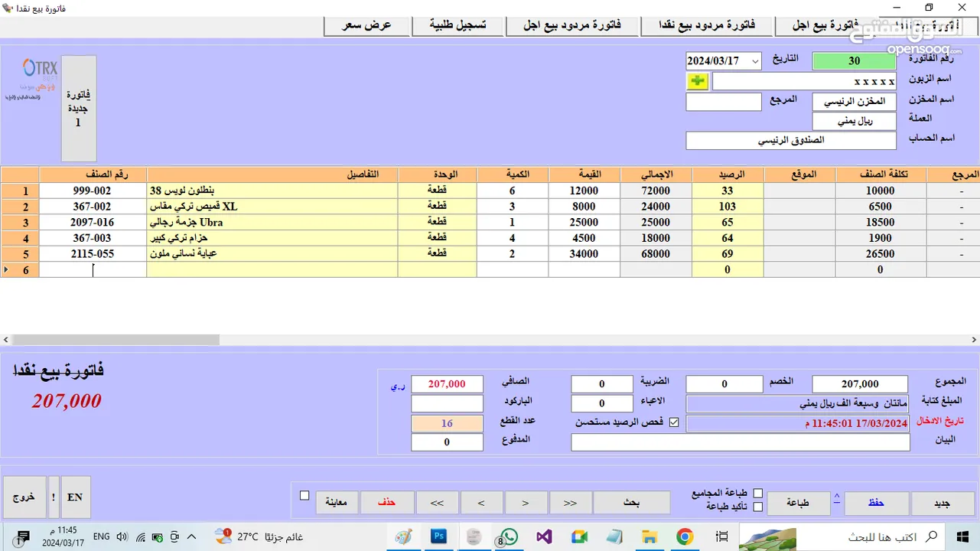Open WhatsApp from the taskbar
The width and height of the screenshot is (980, 551).
point(508,536)
